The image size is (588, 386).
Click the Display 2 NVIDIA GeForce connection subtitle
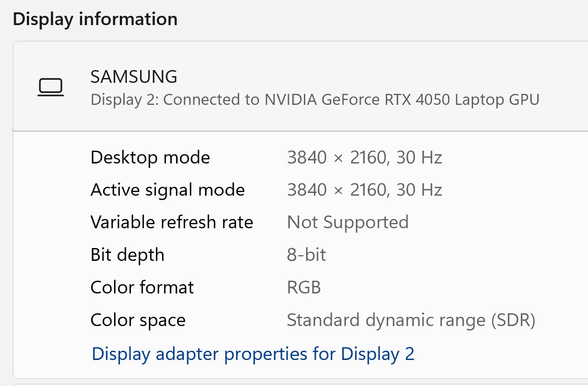tap(314, 100)
